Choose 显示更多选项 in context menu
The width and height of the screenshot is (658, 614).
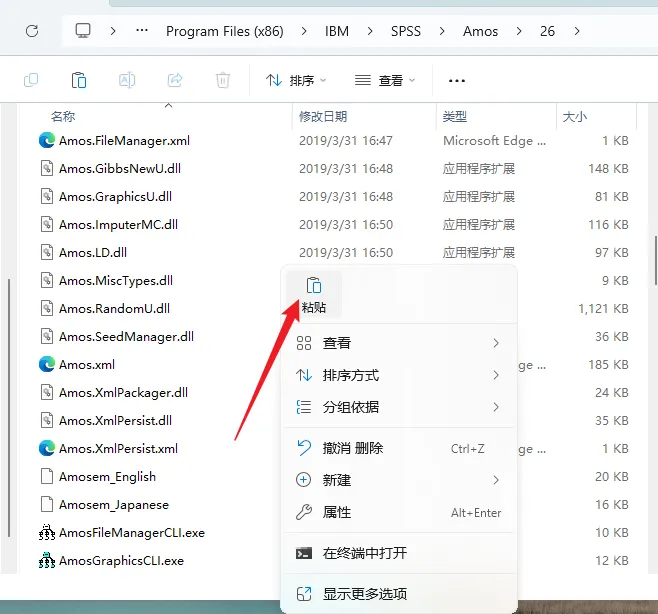pos(399,594)
